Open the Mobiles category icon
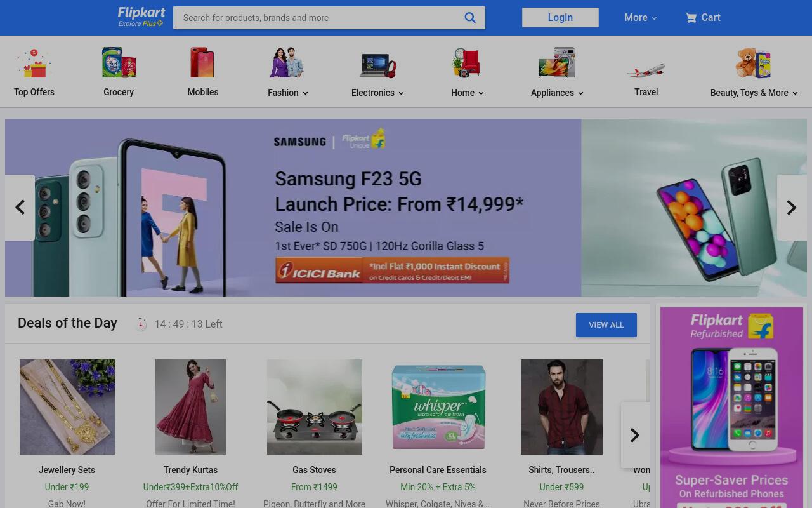Screen dimensions: 812x508 click(x=203, y=63)
